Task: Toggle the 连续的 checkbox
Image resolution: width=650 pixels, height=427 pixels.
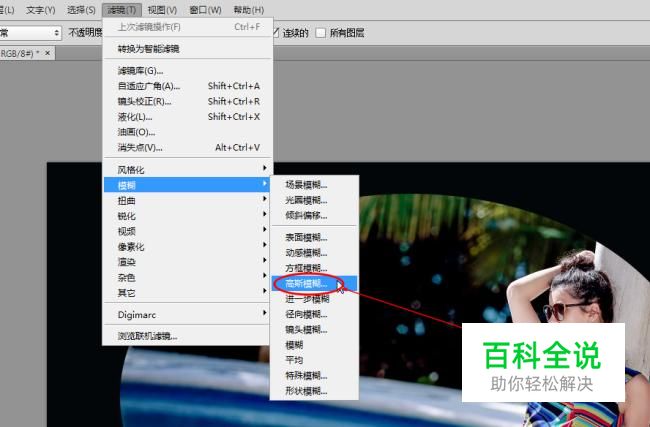Action: (276, 33)
